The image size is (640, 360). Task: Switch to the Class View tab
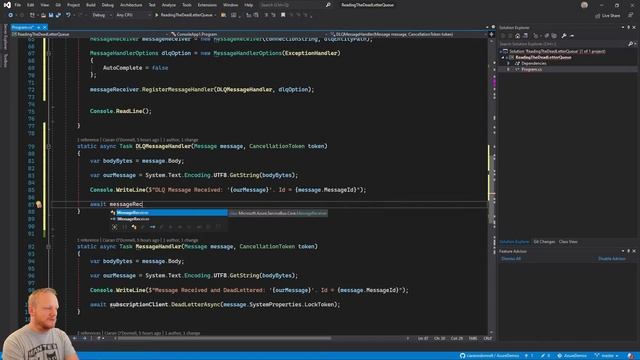(568, 242)
